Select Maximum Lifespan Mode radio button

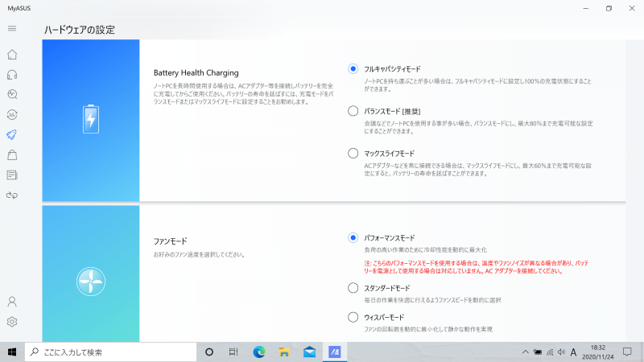click(353, 153)
